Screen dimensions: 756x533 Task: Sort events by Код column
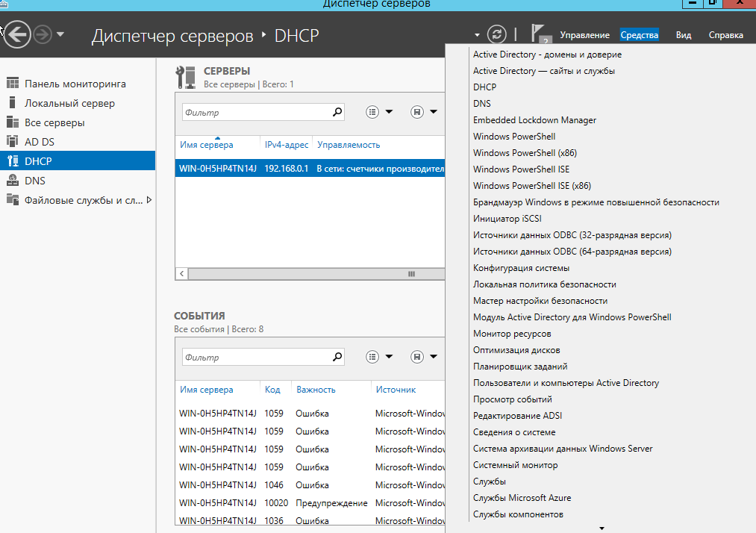point(272,390)
